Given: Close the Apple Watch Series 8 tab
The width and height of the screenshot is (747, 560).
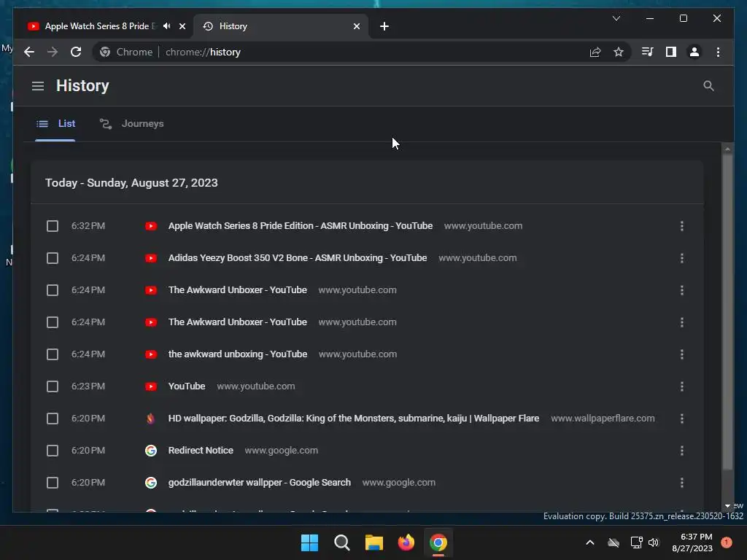Looking at the screenshot, I should coord(182,26).
